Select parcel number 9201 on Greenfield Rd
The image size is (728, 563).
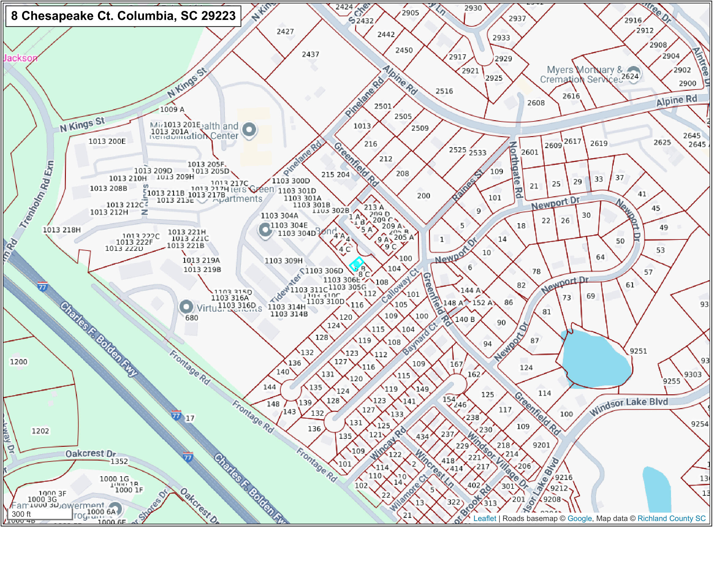point(541,445)
